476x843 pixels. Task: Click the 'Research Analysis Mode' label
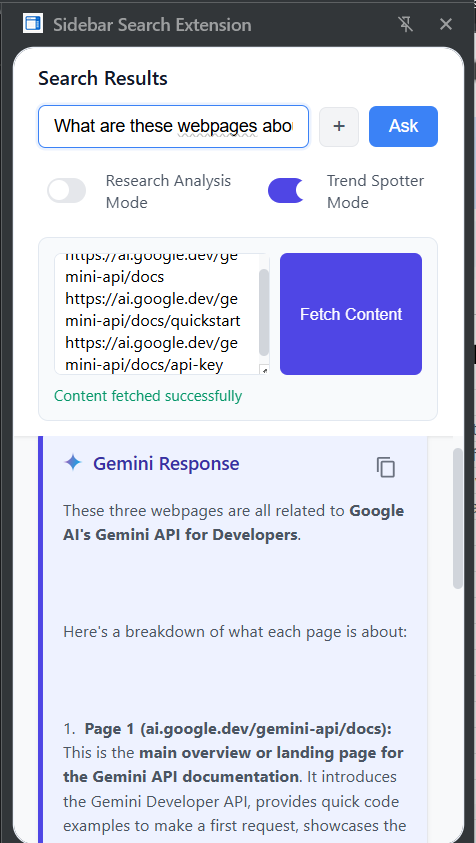coord(168,191)
